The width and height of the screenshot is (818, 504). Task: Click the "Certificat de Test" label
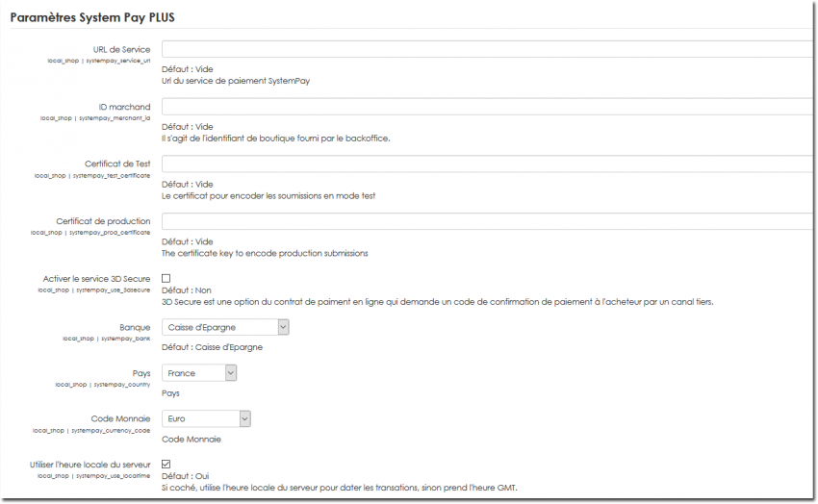pos(117,164)
